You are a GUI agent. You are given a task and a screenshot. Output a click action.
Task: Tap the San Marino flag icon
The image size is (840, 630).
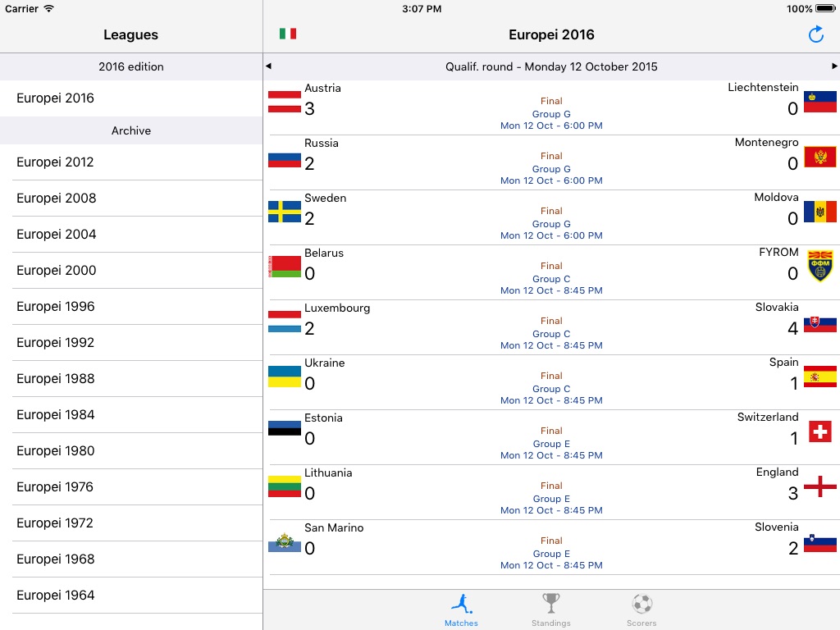[x=285, y=541]
